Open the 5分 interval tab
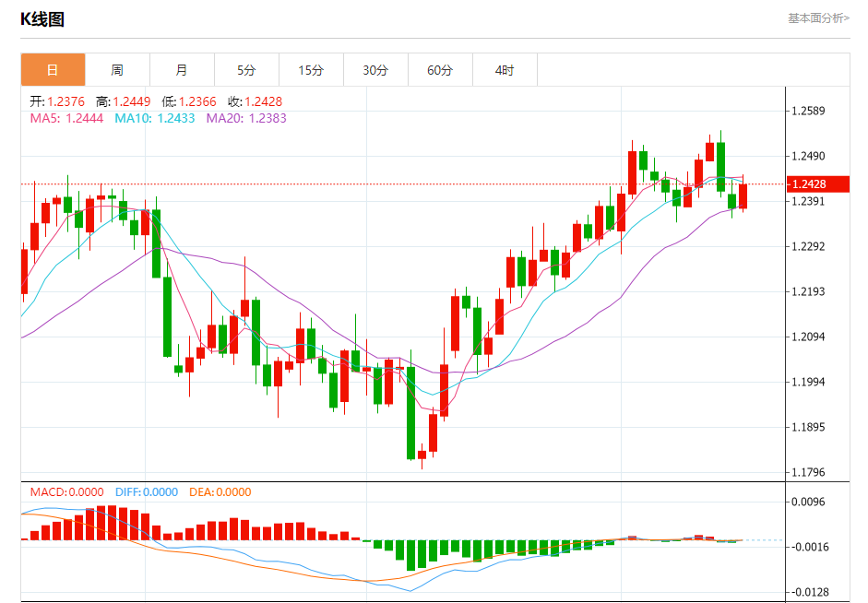The image size is (868, 603). click(247, 70)
